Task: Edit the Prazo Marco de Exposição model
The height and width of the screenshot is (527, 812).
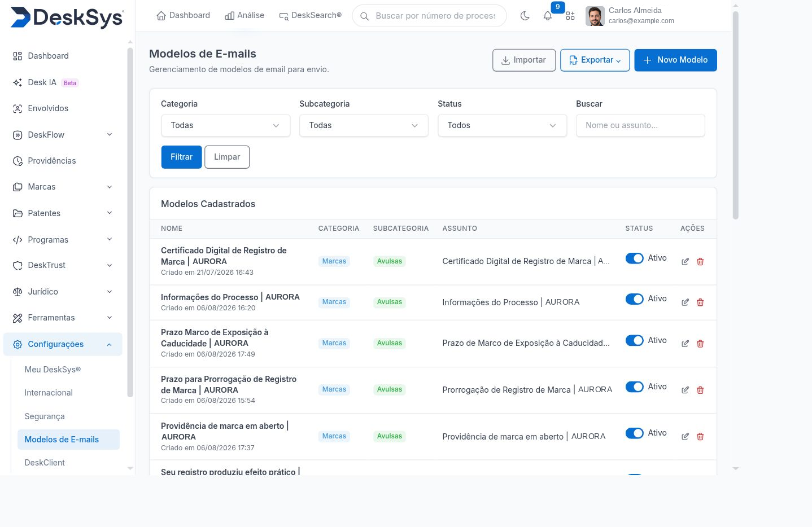Action: pos(685,344)
